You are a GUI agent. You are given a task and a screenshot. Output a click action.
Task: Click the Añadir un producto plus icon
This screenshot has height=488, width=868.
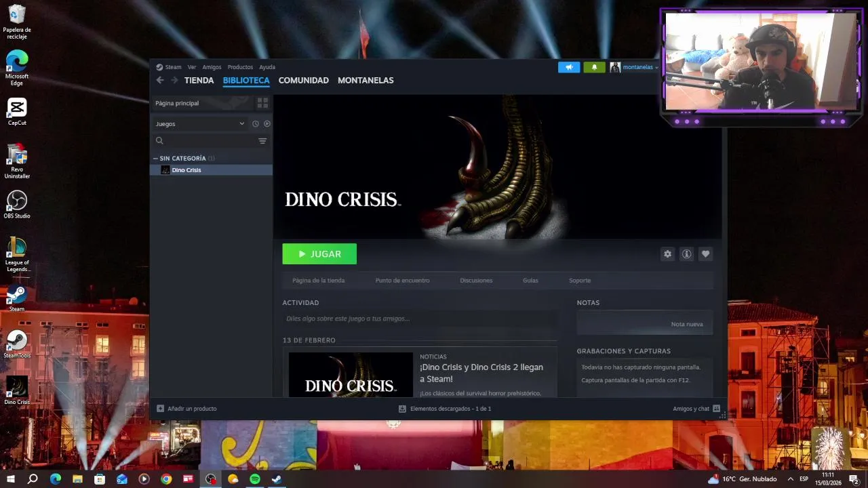point(160,409)
